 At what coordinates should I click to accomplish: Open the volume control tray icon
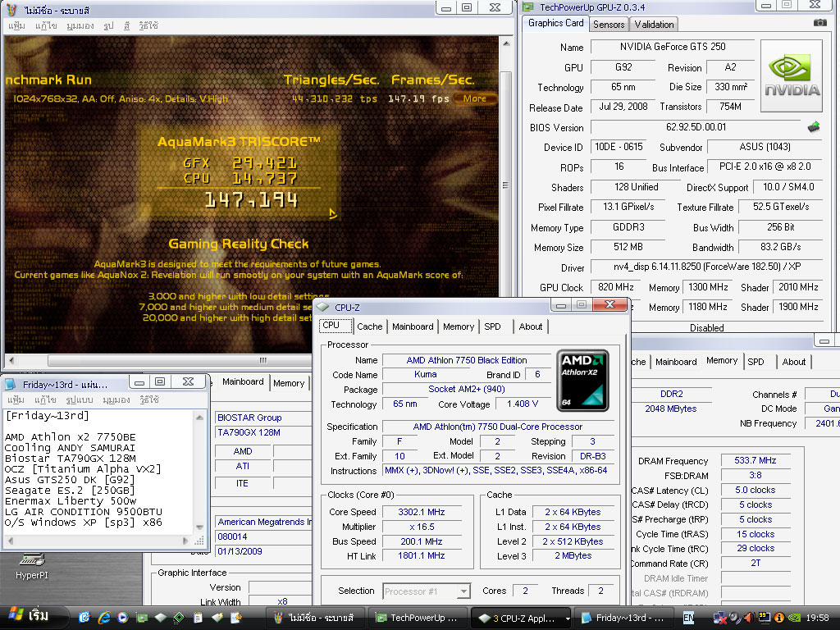click(750, 618)
